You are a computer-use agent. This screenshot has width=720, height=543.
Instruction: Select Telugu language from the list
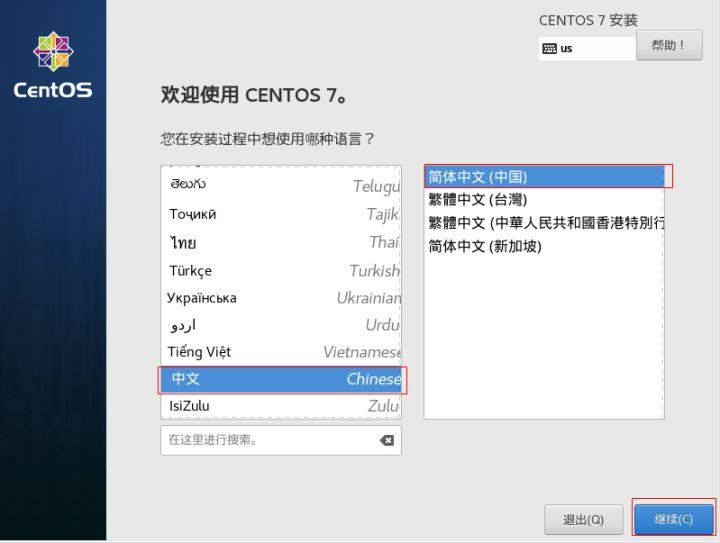click(x=280, y=185)
